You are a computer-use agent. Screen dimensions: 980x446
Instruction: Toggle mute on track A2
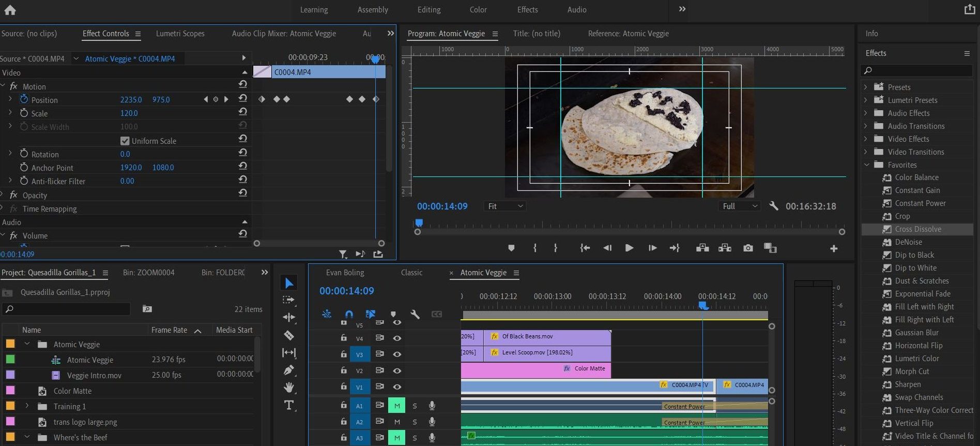(397, 422)
